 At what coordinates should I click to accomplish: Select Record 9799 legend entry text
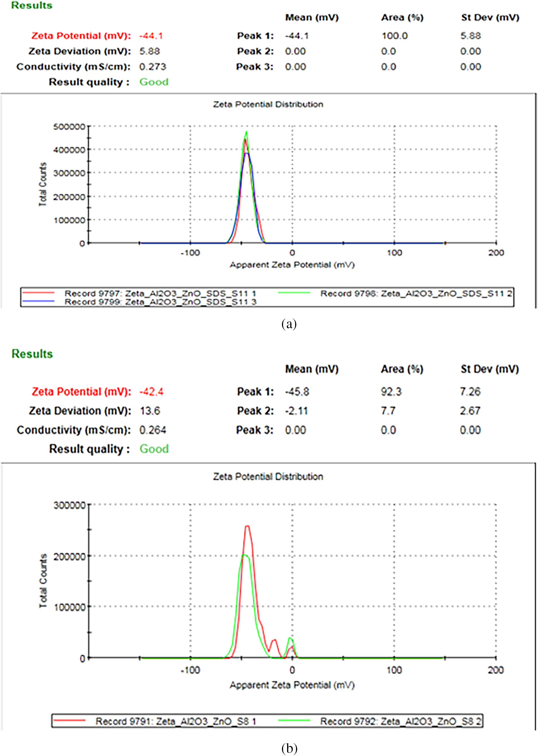[160, 302]
